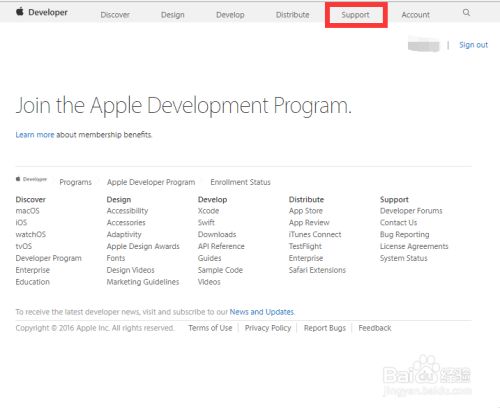Open the Safari Extensions link

tap(317, 270)
